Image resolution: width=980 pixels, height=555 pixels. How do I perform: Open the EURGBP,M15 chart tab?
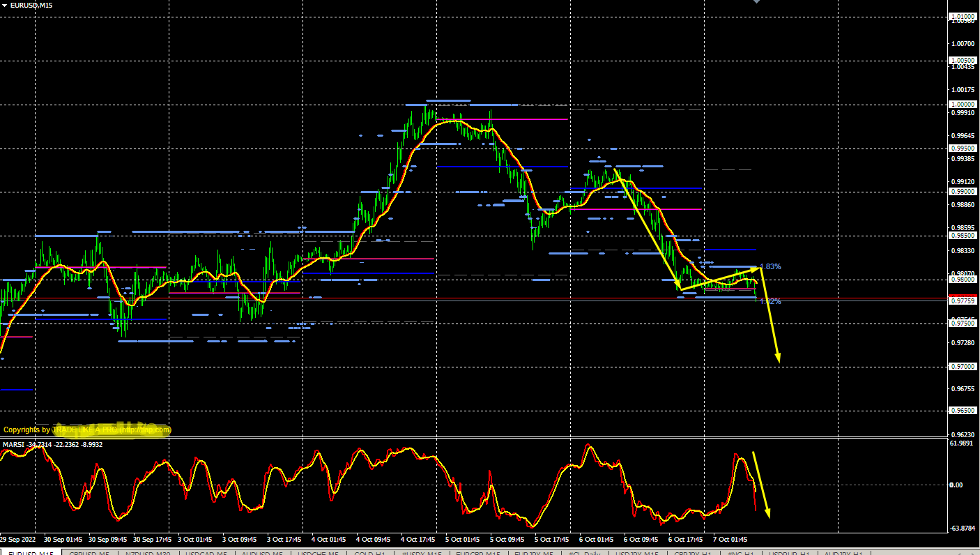click(x=478, y=553)
